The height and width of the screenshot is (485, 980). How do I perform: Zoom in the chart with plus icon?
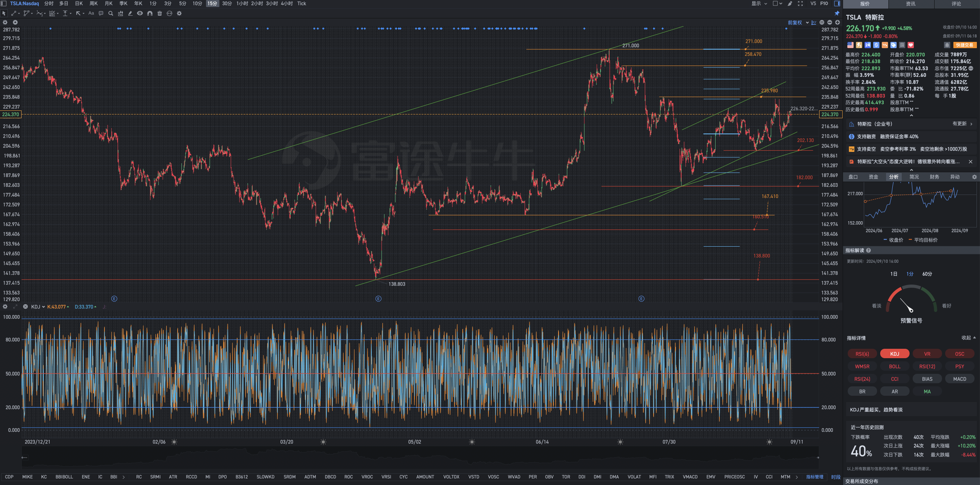838,23
